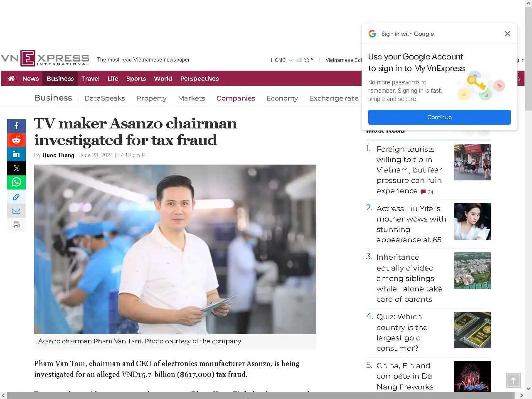Click the Asanzo chairman main photo
This screenshot has width=532, height=399.
175,249
